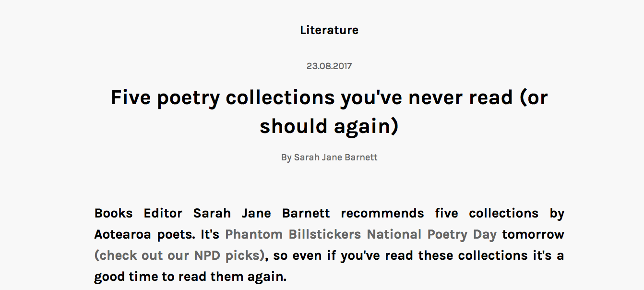The image size is (644, 290).
Task: Open the Literature category link
Action: pos(329,30)
